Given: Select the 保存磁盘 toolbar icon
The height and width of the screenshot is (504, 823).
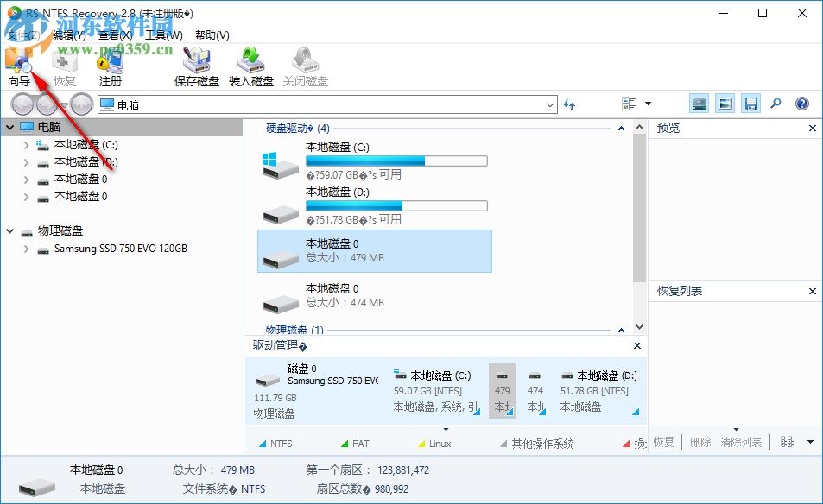Looking at the screenshot, I should pos(196,65).
